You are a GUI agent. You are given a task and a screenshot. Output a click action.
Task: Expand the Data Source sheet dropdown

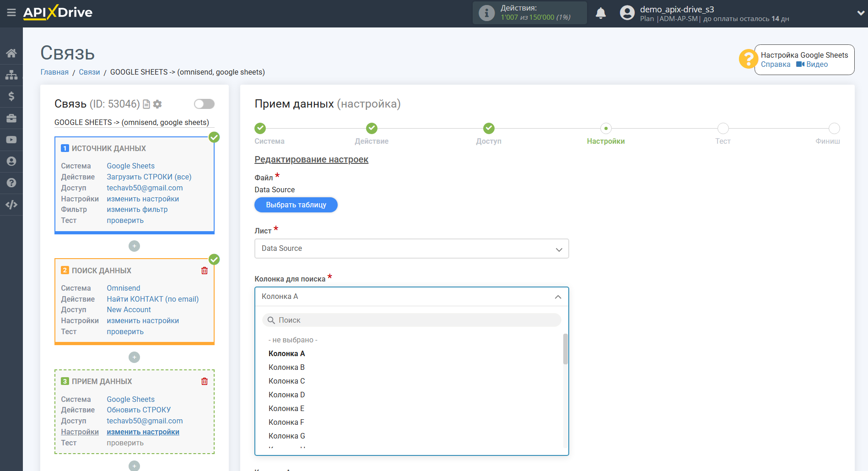[411, 249]
